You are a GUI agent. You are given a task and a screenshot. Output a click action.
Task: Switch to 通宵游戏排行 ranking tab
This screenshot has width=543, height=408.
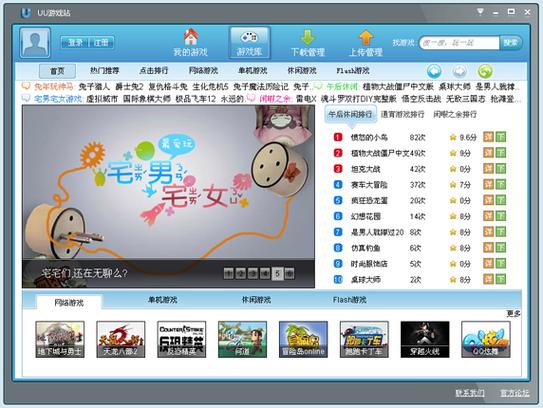(x=402, y=114)
